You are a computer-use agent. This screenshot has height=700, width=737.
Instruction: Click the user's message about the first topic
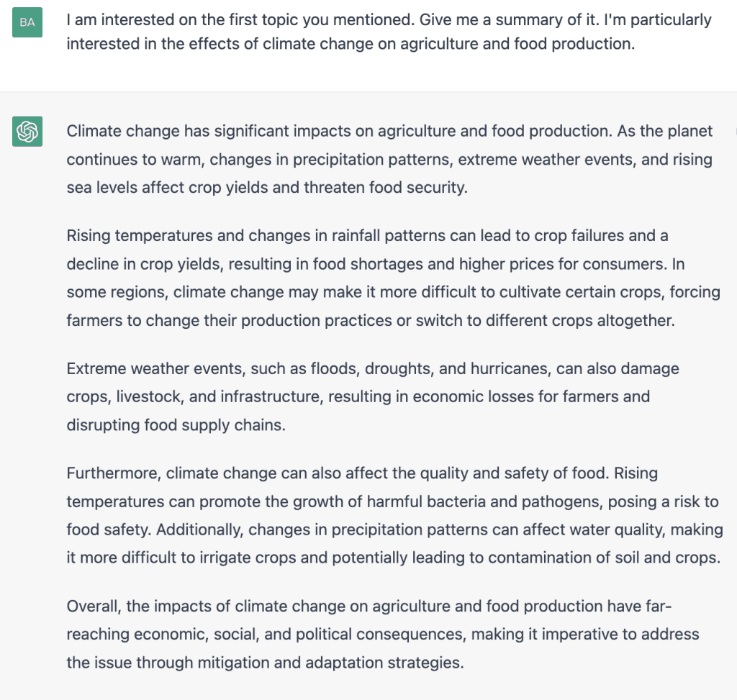point(389,32)
